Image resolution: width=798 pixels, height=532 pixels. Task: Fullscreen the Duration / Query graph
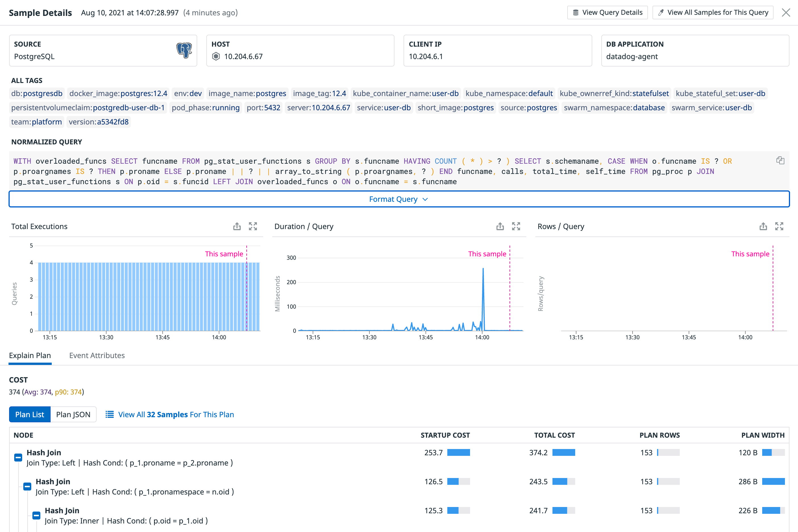tap(516, 226)
